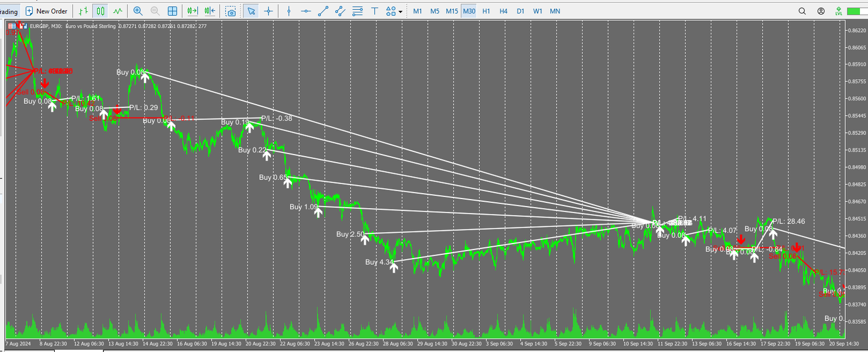
Task: Click the Buy 2.50 trade arrow
Action: 365,239
